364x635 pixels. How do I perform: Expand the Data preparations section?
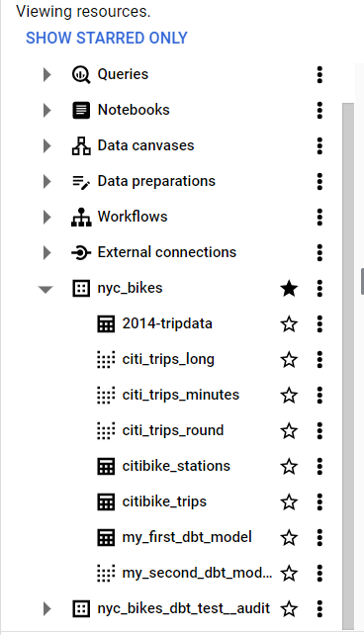(46, 181)
